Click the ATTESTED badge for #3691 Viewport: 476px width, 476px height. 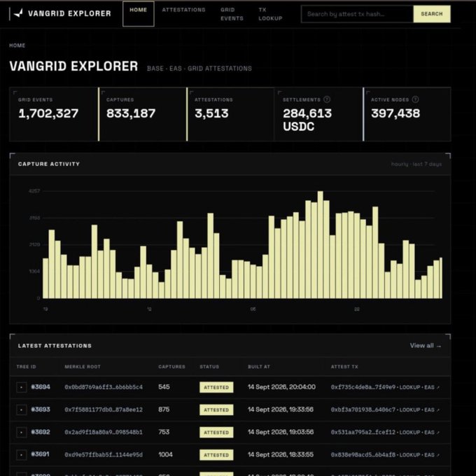[x=216, y=454]
